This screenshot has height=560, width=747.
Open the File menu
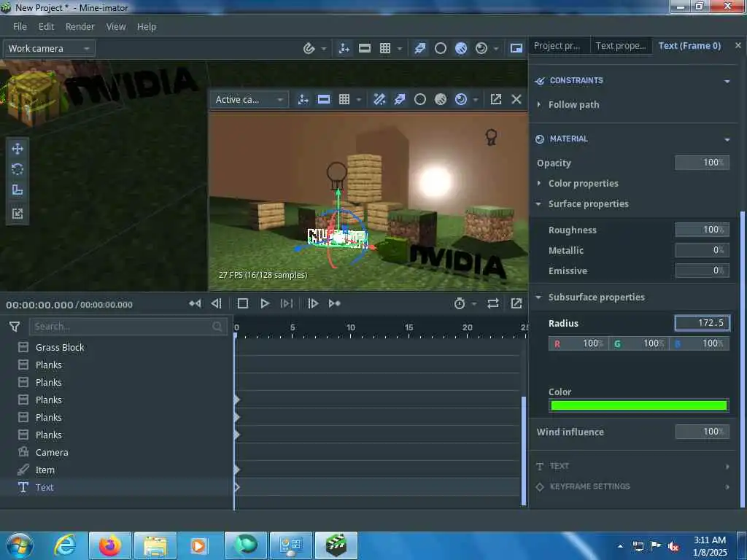pos(20,27)
